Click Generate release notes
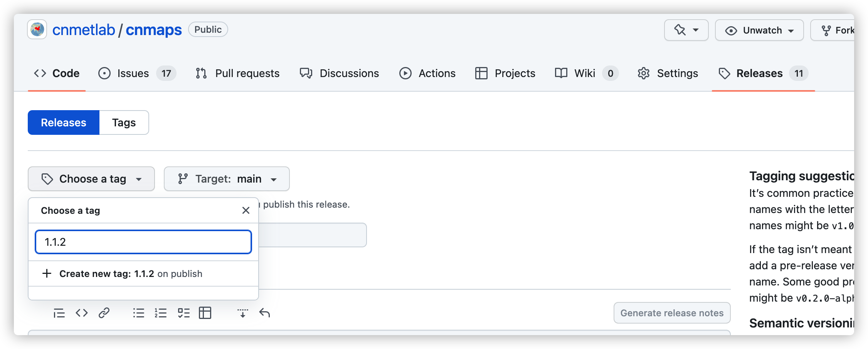Viewport: 868px width, 349px height. click(672, 313)
